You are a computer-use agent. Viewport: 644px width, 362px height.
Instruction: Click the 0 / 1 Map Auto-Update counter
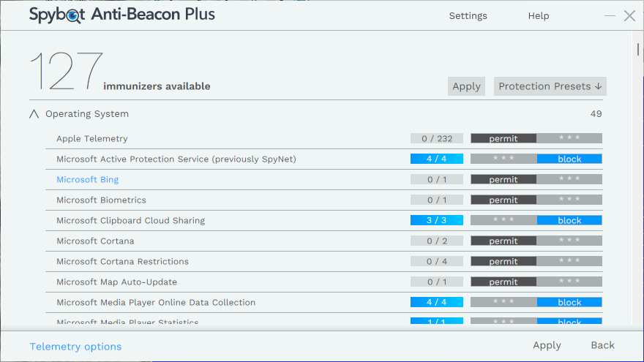[437, 282]
